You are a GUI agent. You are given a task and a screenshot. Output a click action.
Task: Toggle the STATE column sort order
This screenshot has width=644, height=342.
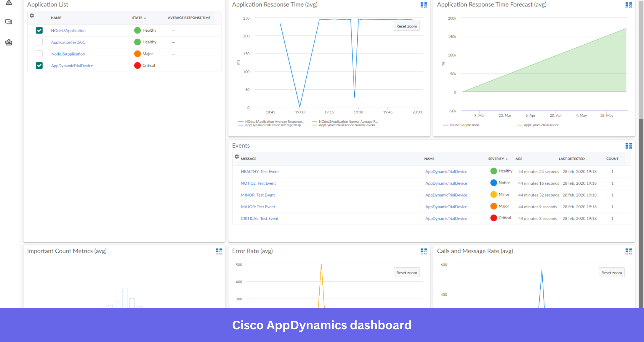(x=139, y=18)
